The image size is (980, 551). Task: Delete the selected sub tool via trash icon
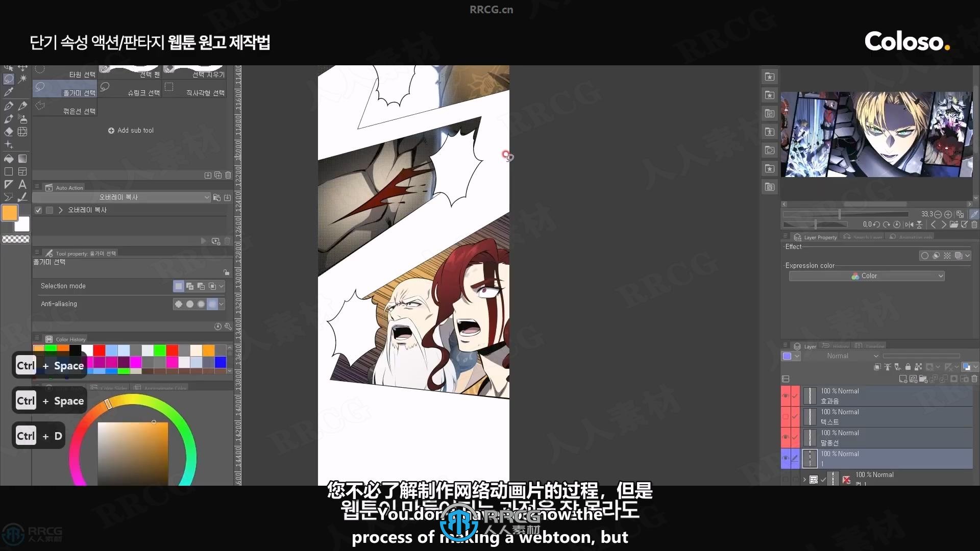point(228,175)
